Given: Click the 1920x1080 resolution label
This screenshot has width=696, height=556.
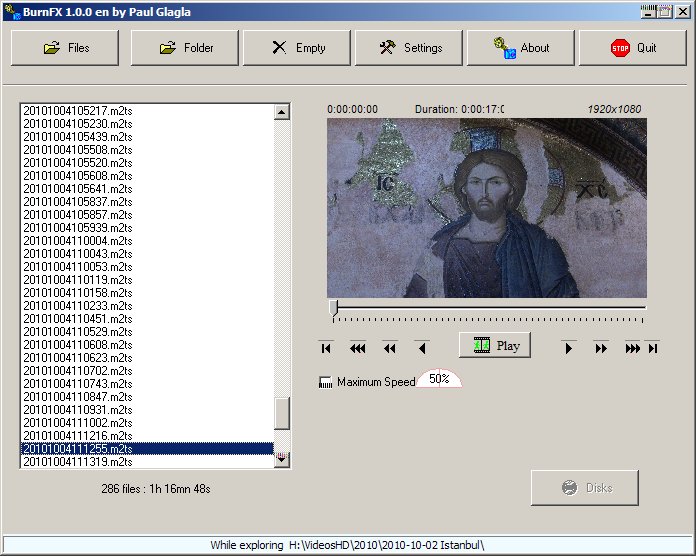Looking at the screenshot, I should pos(614,109).
